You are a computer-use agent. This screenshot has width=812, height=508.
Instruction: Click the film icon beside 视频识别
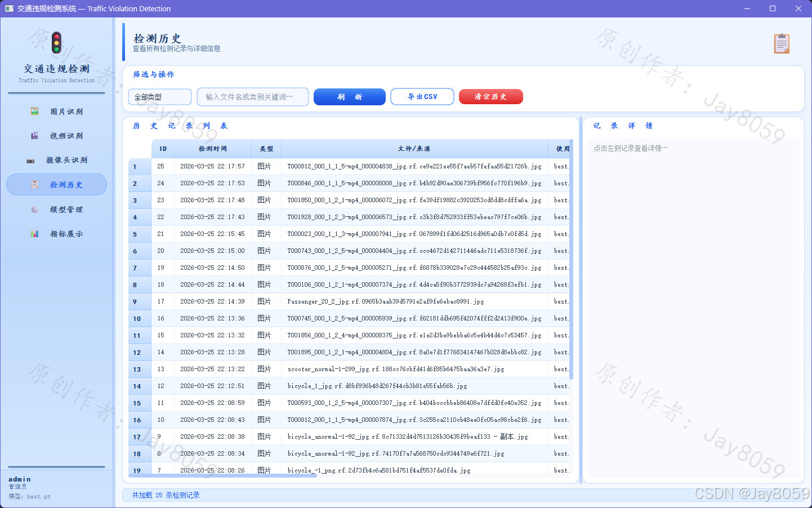[x=34, y=136]
